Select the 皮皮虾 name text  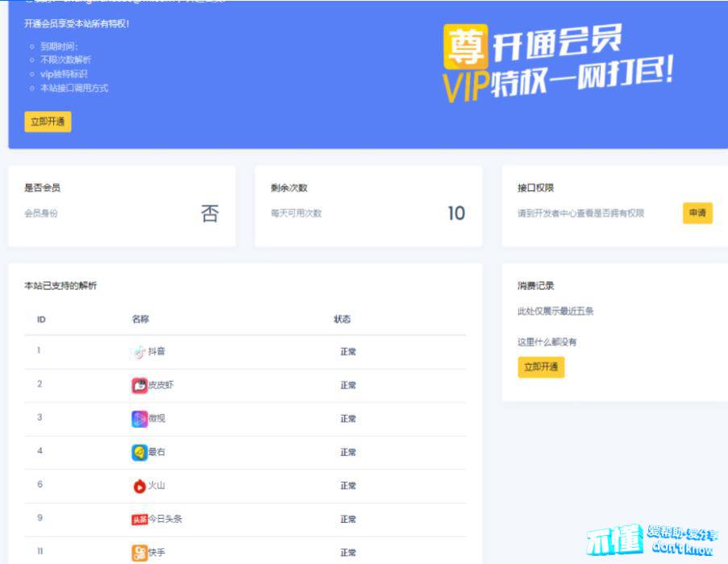[160, 385]
